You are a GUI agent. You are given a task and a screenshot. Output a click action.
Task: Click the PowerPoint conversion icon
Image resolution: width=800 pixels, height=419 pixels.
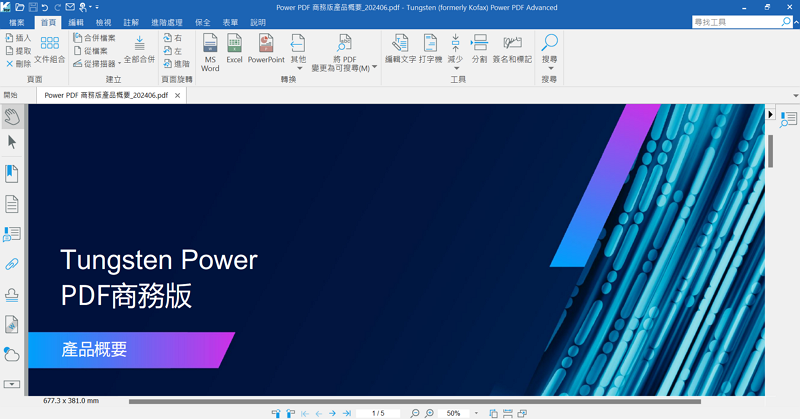[x=266, y=50]
